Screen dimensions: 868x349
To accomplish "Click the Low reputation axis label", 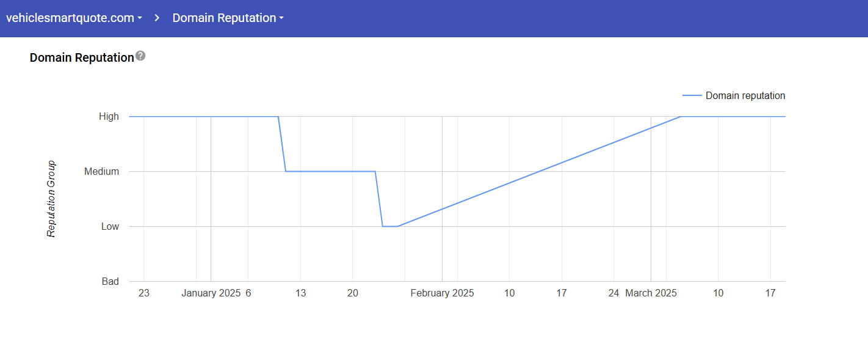I will pyautogui.click(x=110, y=227).
